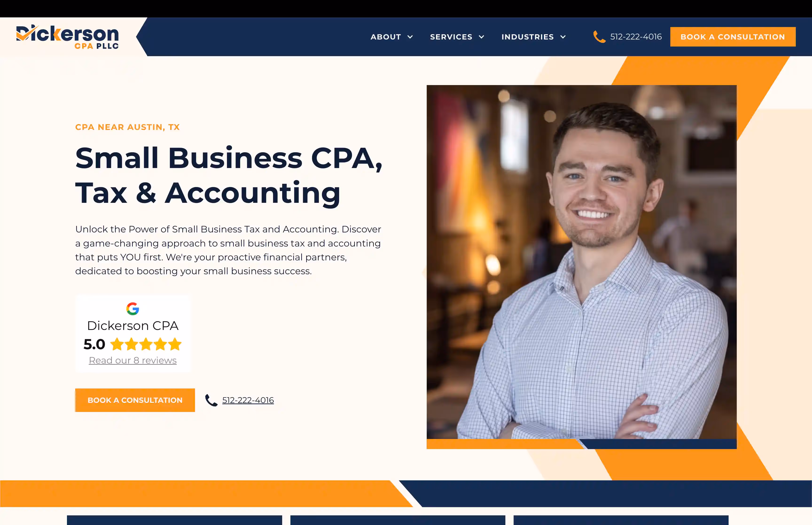Click hero Book a Consultation button

click(135, 400)
